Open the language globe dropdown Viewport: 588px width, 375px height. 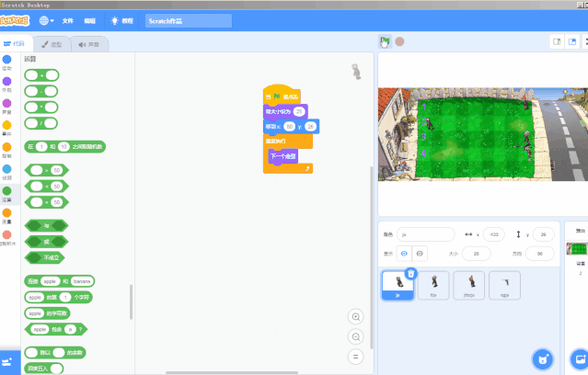[x=47, y=20]
